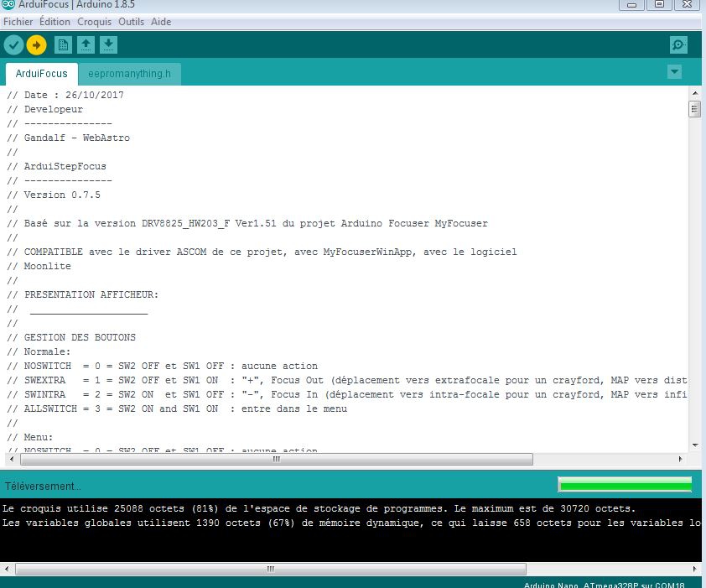The width and height of the screenshot is (706, 588).
Task: Click the Arduino logo in the title bar
Action: click(8, 4)
